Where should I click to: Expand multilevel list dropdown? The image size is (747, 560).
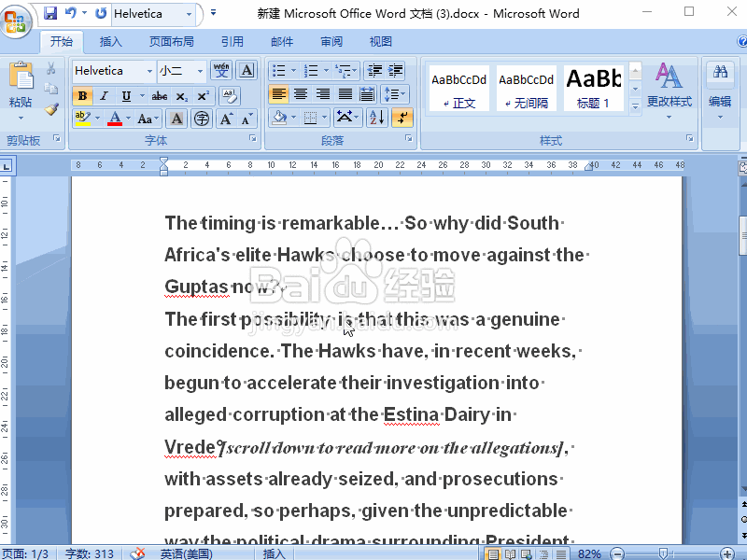pos(355,71)
